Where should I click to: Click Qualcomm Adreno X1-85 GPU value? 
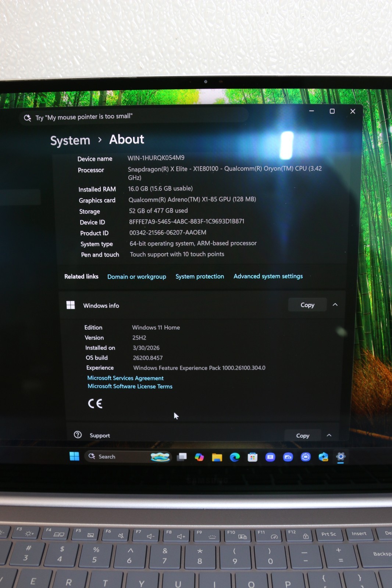pos(192,199)
